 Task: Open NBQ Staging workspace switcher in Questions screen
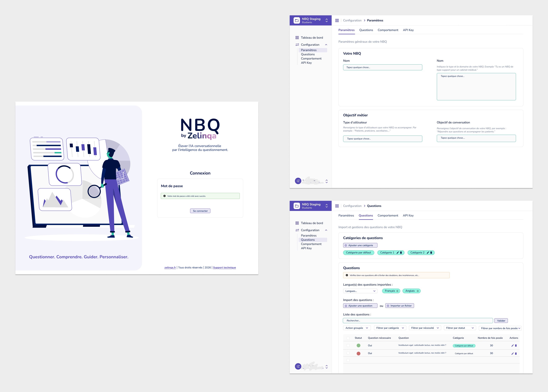click(x=326, y=206)
